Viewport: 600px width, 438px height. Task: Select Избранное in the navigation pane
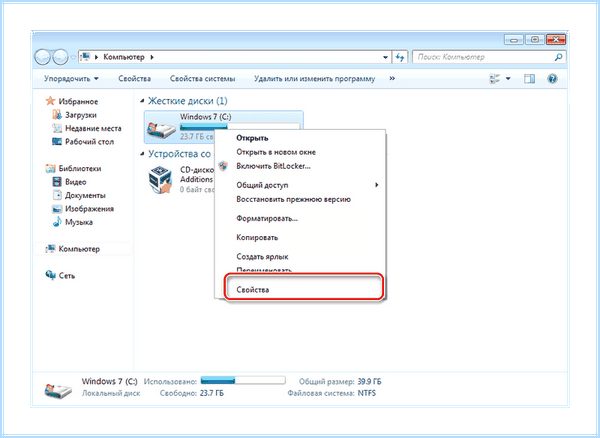[78, 101]
